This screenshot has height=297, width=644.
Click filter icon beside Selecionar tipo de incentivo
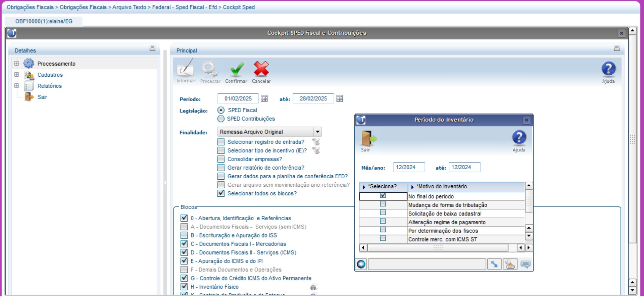(x=316, y=150)
